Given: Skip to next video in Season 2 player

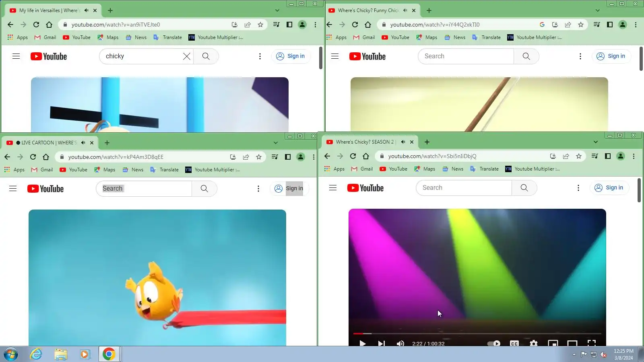Looking at the screenshot, I should pyautogui.click(x=381, y=343).
